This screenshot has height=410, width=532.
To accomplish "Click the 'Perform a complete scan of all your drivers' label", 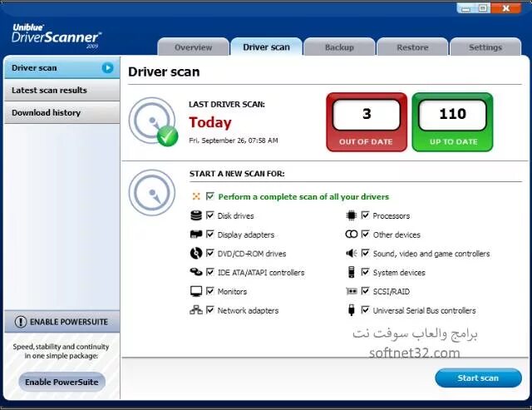I will tap(303, 196).
